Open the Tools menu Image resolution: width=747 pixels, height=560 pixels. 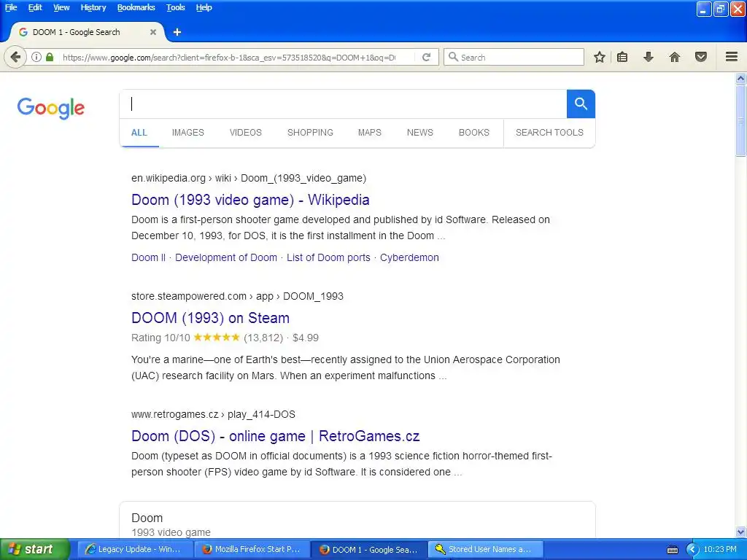(x=175, y=7)
